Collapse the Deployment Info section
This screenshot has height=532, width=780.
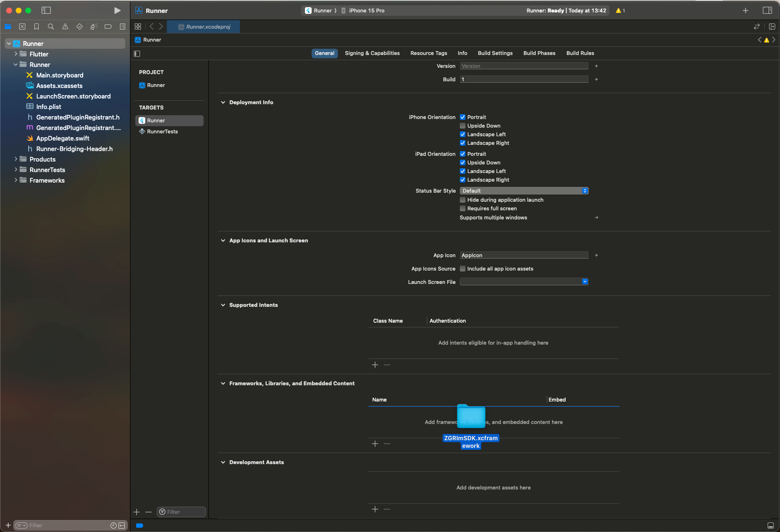223,102
